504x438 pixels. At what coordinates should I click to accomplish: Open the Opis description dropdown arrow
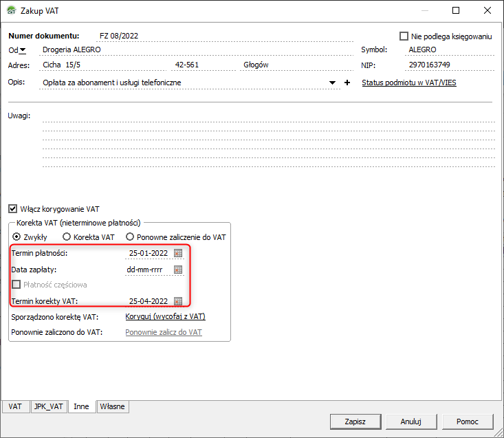point(332,83)
